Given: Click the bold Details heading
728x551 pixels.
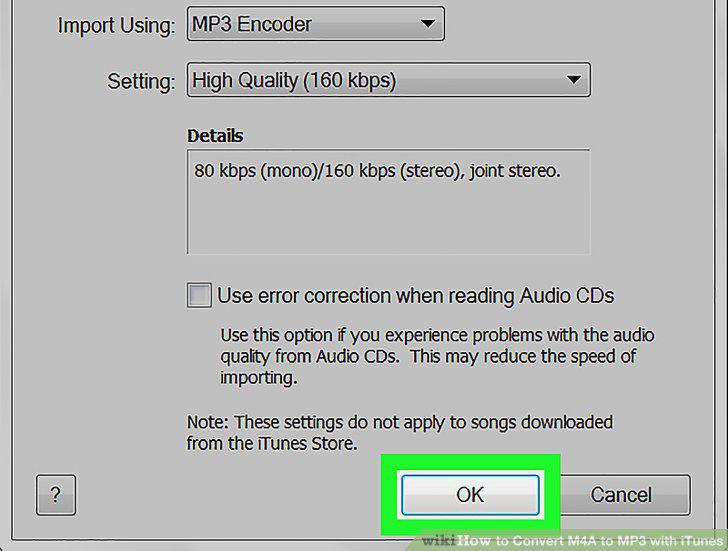Looking at the screenshot, I should (x=215, y=136).
